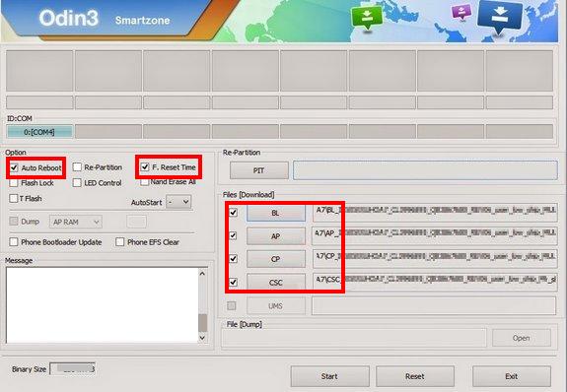The height and width of the screenshot is (392, 567).
Task: Uncheck F. Reset Time option
Action: (x=145, y=166)
